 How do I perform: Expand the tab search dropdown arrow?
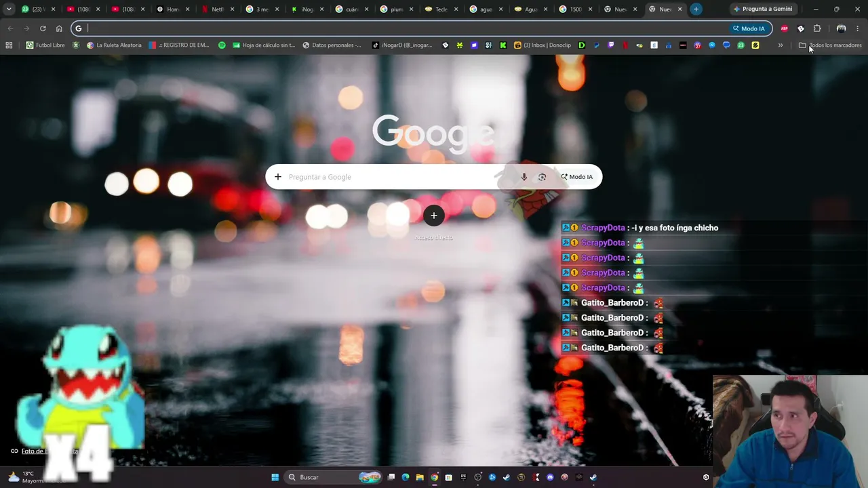pos(9,9)
